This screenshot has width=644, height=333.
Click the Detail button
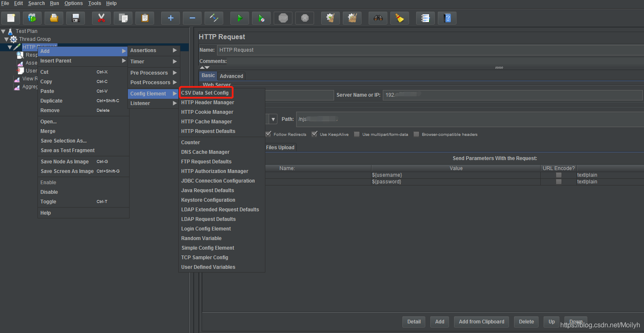point(414,322)
